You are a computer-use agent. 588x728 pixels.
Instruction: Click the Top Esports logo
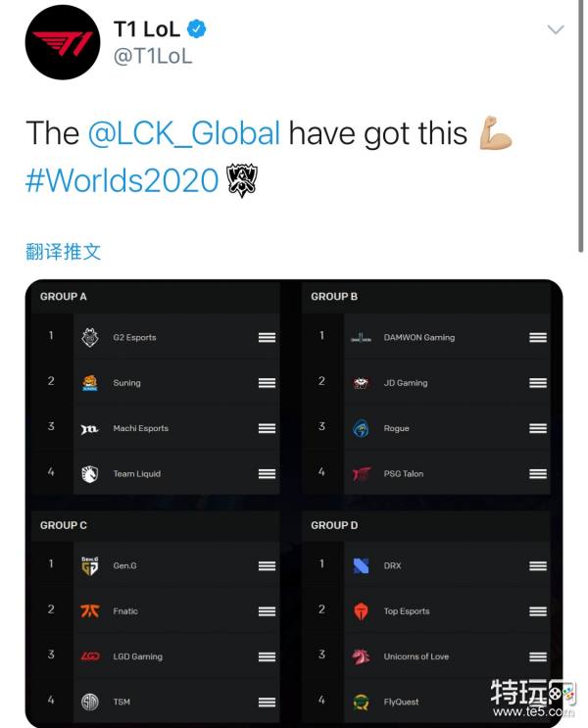(x=361, y=611)
